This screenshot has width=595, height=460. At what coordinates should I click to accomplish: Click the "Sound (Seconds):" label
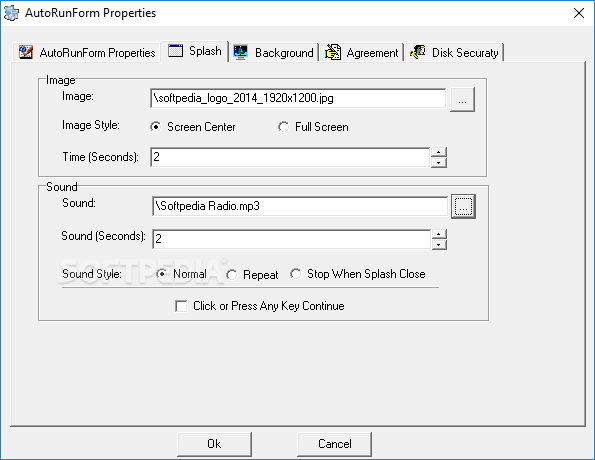tap(104, 236)
